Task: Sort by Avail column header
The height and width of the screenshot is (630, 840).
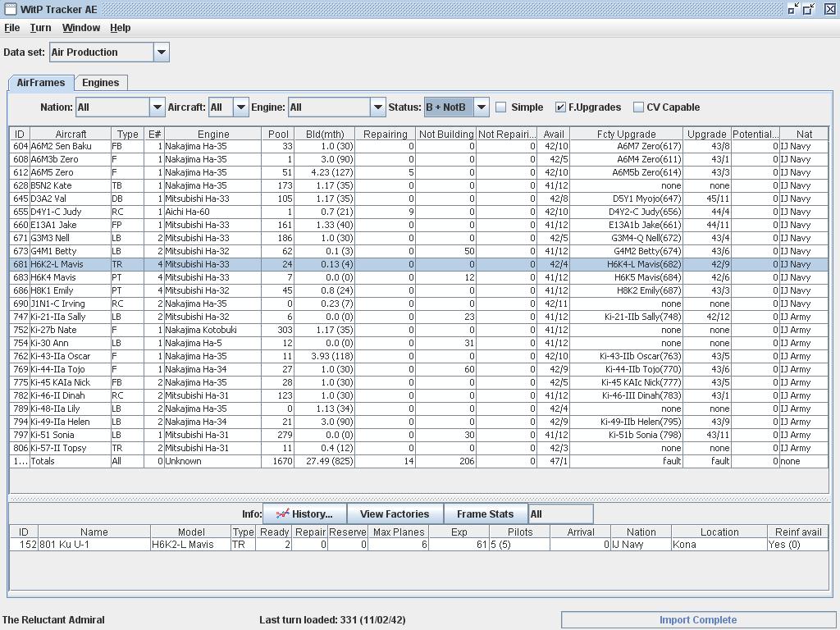Action: [554, 134]
